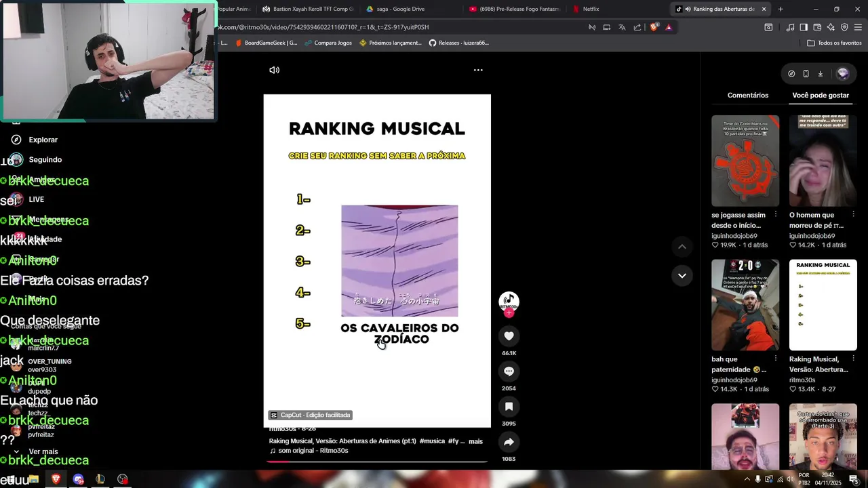
Task: Click the browser address bar URL
Action: (323, 27)
